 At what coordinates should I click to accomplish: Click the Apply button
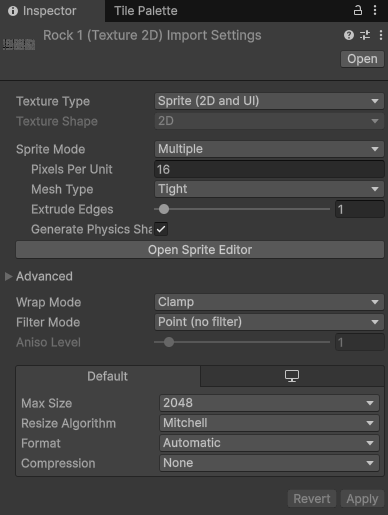[362, 499]
